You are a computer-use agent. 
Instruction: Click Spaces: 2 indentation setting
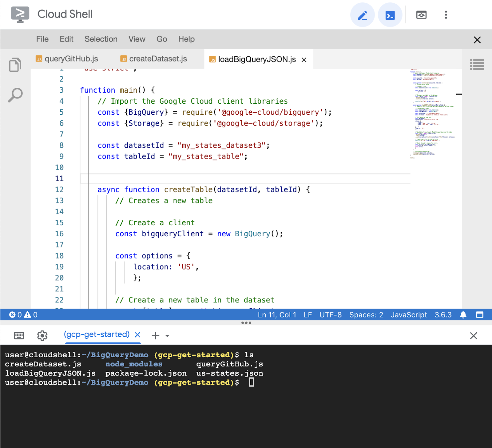(x=366, y=315)
